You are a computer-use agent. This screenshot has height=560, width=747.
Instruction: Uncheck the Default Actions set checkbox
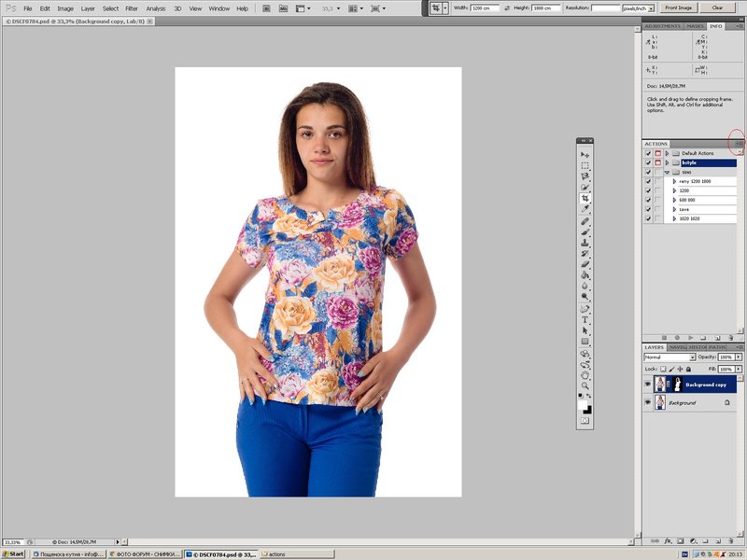648,153
